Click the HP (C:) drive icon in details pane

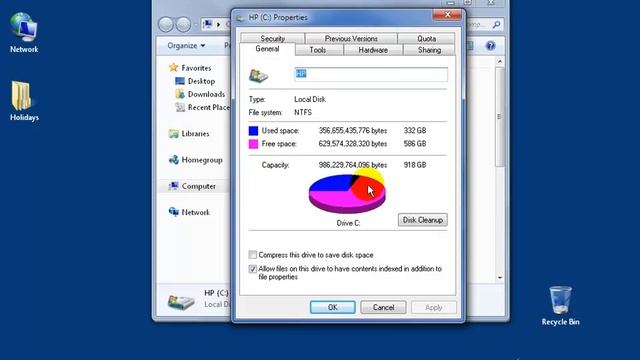pyautogui.click(x=181, y=302)
